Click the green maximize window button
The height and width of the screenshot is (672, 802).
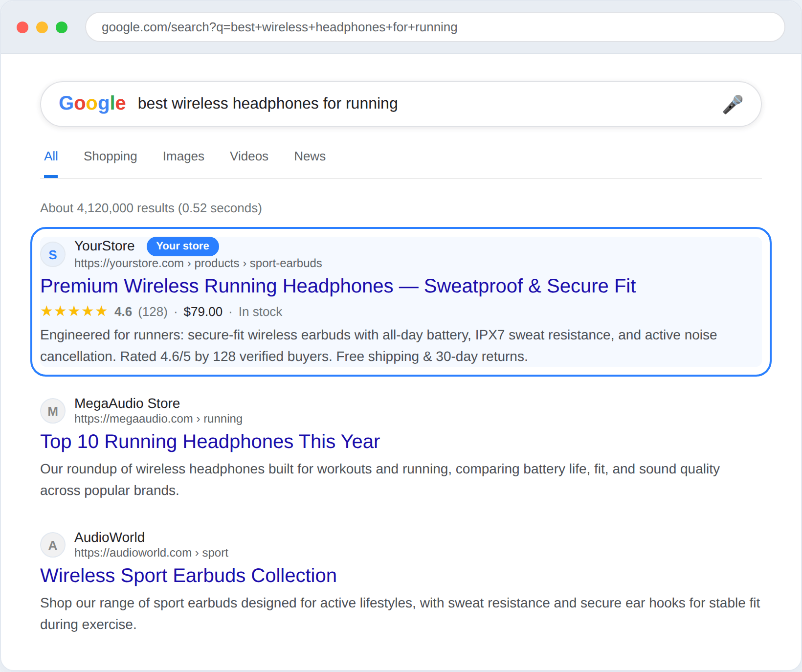pyautogui.click(x=62, y=27)
